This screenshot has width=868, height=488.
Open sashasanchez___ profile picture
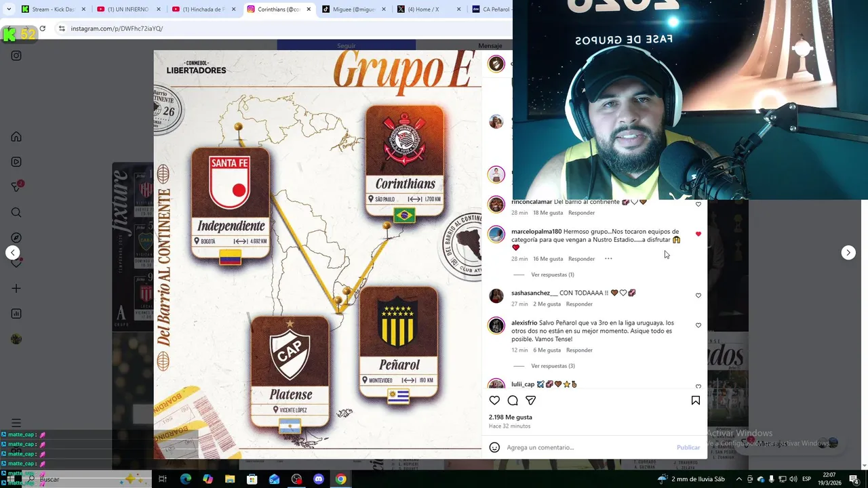[496, 296]
